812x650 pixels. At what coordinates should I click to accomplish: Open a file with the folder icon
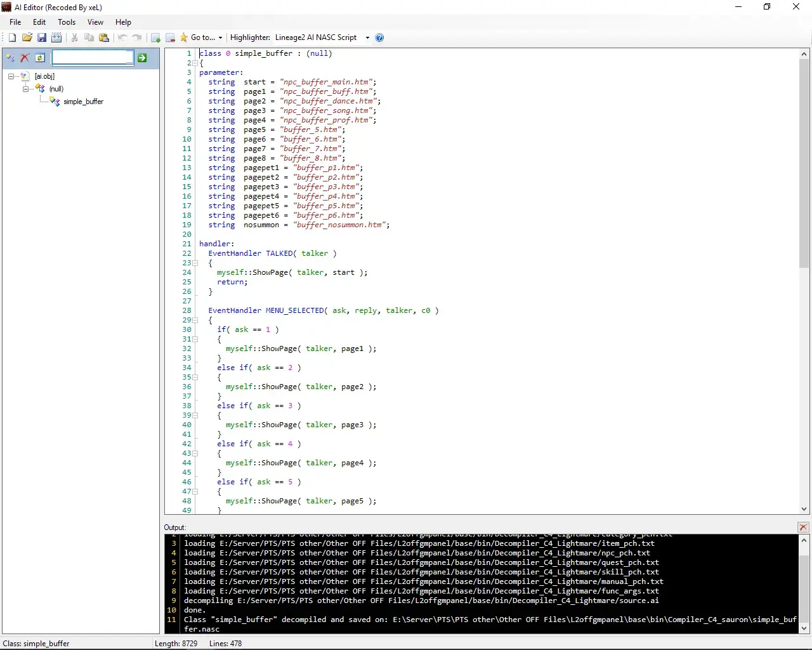pos(27,37)
